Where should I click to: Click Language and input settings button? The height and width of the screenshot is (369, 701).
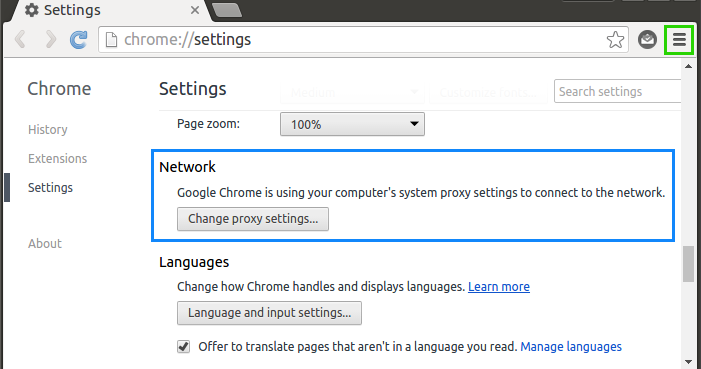[x=269, y=313]
